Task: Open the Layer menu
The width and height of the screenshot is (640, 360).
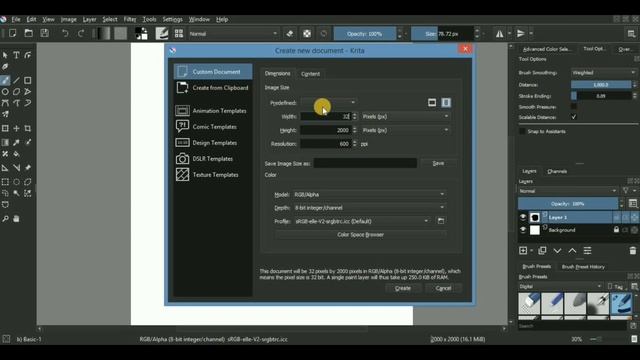Action: (89, 19)
